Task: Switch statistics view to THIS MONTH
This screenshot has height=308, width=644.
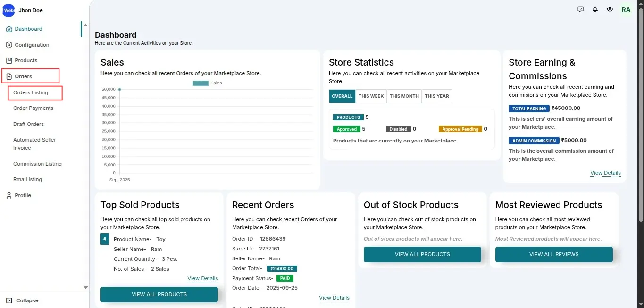Action: pos(404,96)
